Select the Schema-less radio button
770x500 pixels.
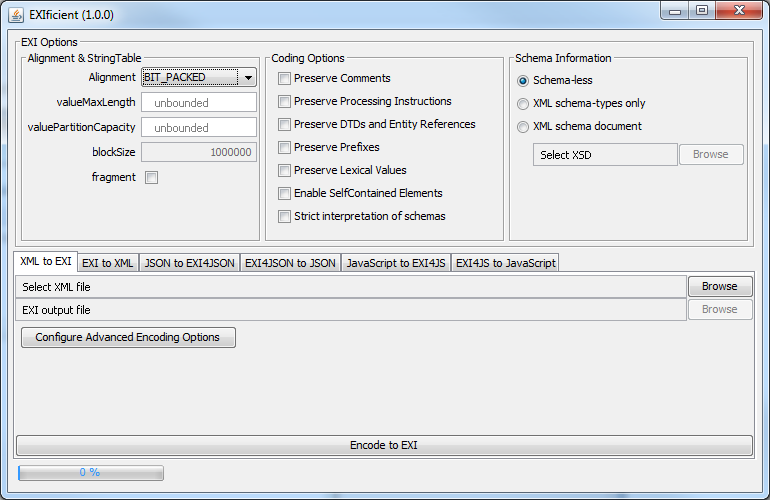pyautogui.click(x=523, y=81)
